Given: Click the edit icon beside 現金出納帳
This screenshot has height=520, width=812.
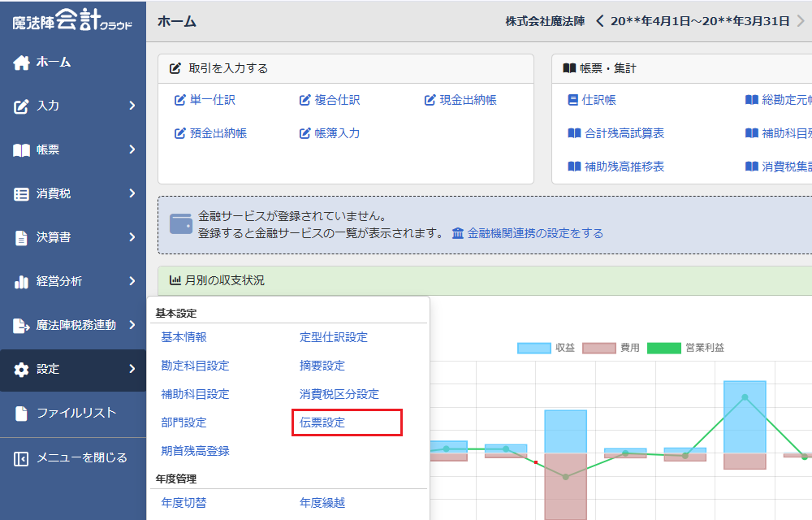Looking at the screenshot, I should [430, 100].
